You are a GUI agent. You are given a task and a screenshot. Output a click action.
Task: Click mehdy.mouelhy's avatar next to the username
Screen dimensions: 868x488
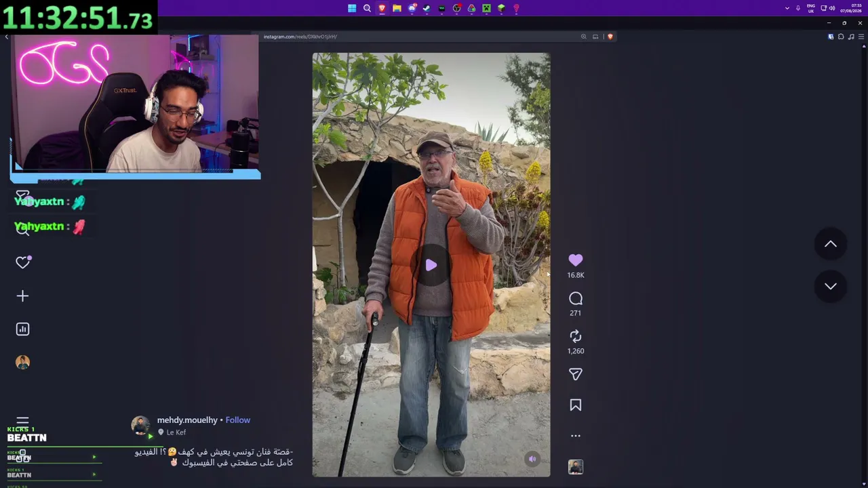pos(140,426)
